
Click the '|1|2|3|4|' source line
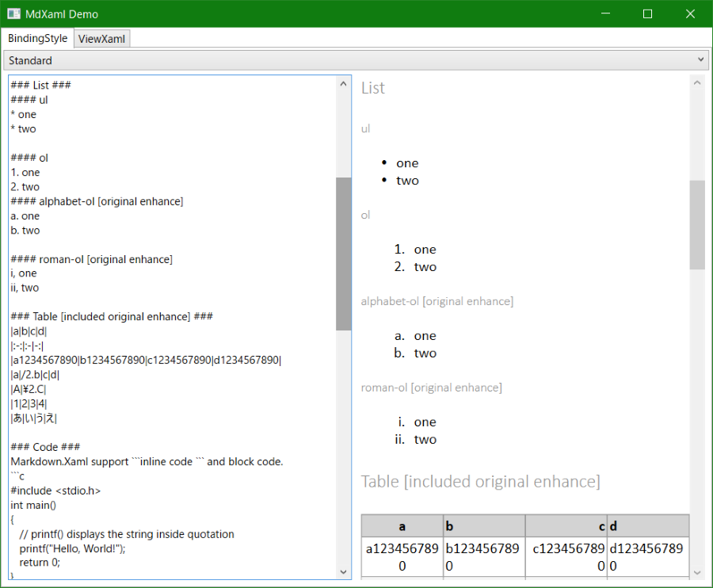pos(29,404)
